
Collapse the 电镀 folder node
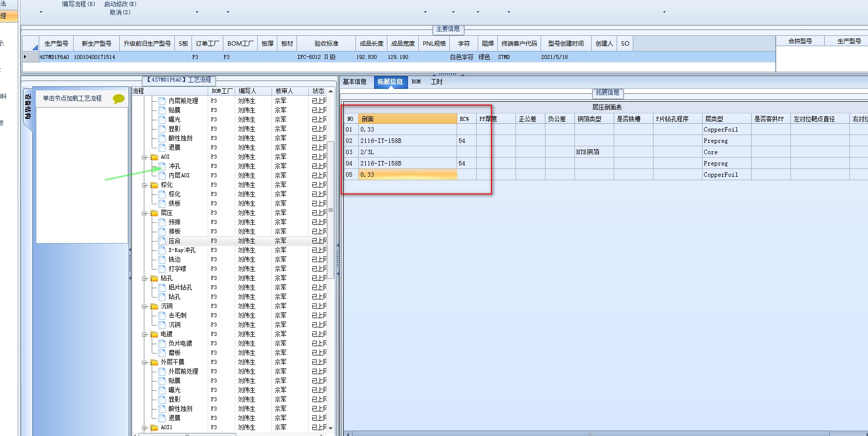point(145,334)
